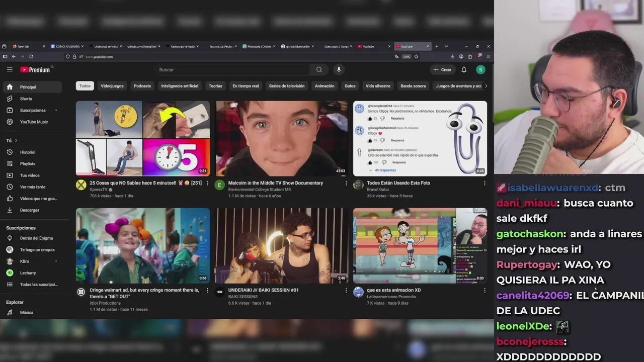The image size is (644, 362).
Task: Open Videos que me gustan list
Action: pyautogui.click(x=32, y=199)
